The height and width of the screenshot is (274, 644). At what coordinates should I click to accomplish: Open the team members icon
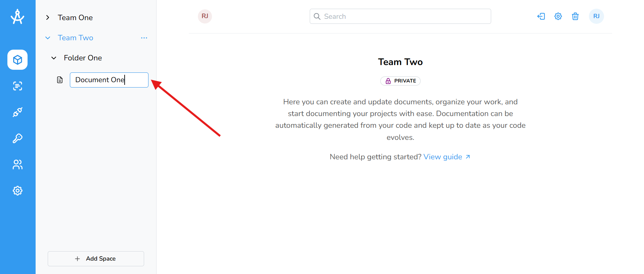point(17,164)
